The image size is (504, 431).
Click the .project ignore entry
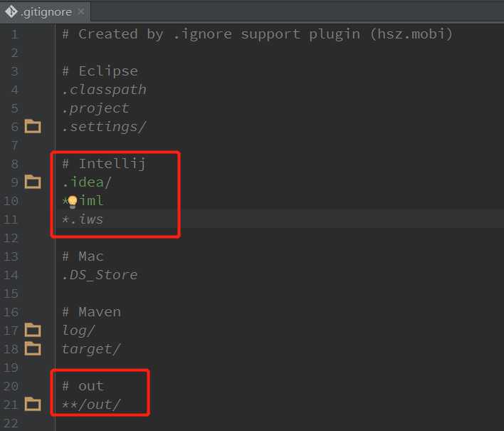(95, 108)
